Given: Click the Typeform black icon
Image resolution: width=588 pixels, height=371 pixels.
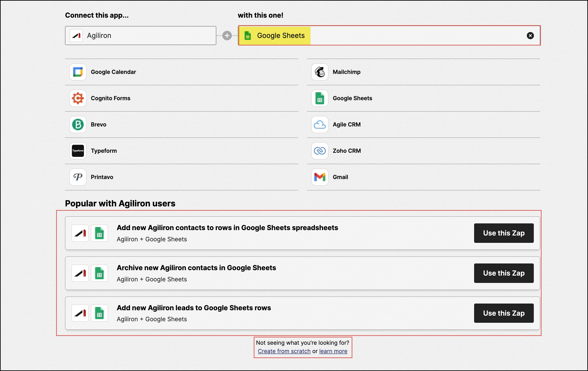Looking at the screenshot, I should 78,151.
